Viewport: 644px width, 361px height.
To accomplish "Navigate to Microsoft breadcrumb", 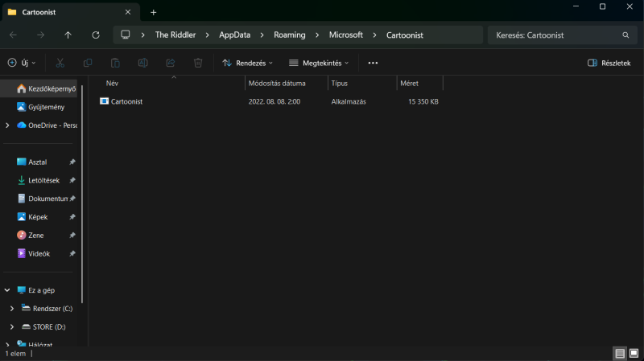I will click(346, 35).
